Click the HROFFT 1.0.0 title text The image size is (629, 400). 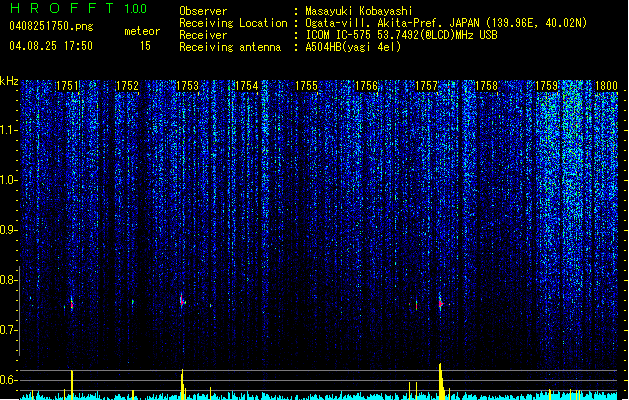click(79, 8)
